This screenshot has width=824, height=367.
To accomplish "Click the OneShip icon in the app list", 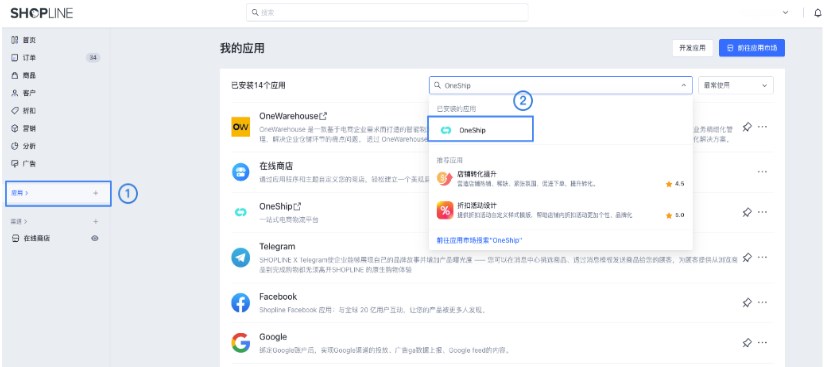I will pyautogui.click(x=241, y=212).
